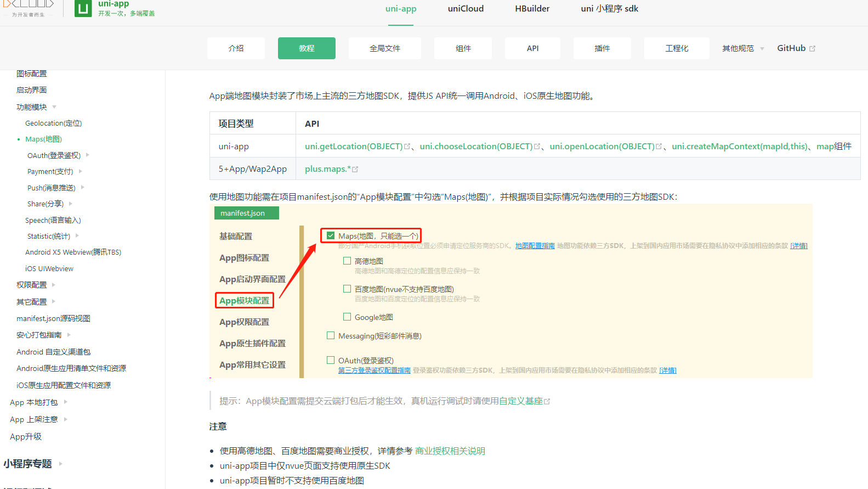Viewport: 868px width, 489px height.
Task: Select 工程化 sub-navigation tab
Action: (x=677, y=48)
